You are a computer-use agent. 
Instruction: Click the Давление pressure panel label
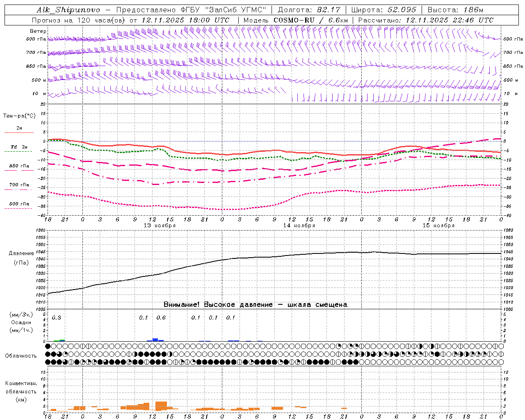tap(21, 253)
